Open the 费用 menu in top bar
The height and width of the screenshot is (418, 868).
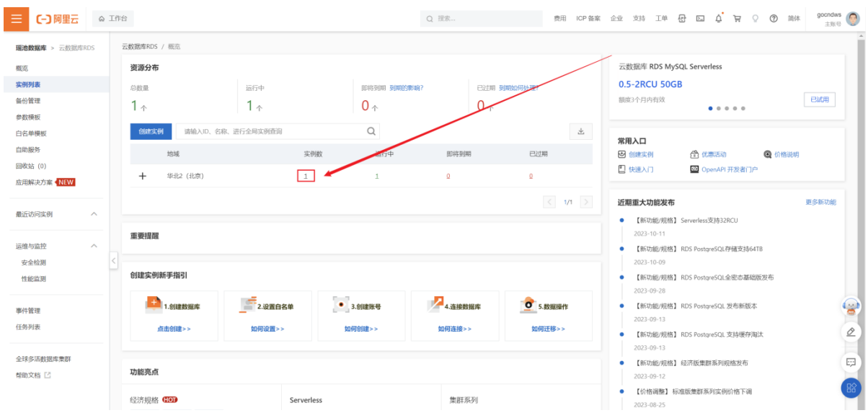click(x=559, y=19)
